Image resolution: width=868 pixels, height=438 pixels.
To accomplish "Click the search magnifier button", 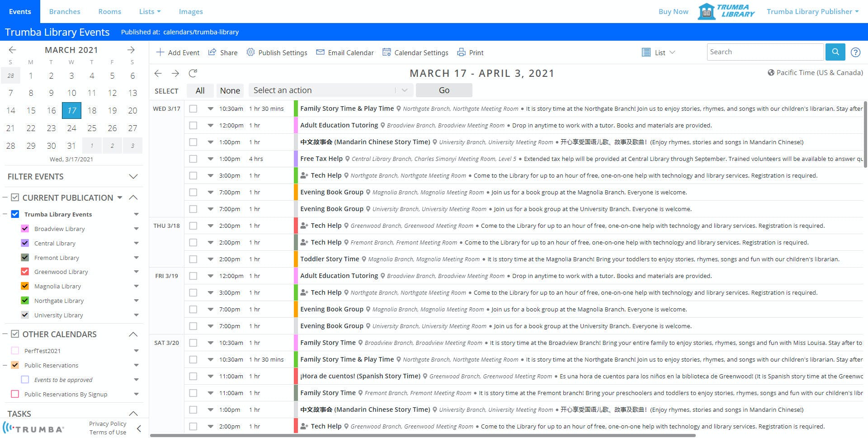I will (835, 52).
